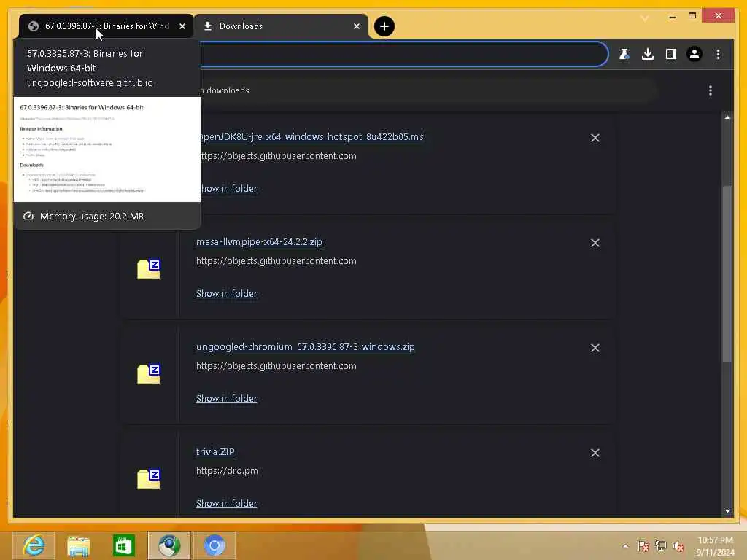Open the network status tray icon
Image resolution: width=747 pixels, height=560 pixels.
point(661,546)
